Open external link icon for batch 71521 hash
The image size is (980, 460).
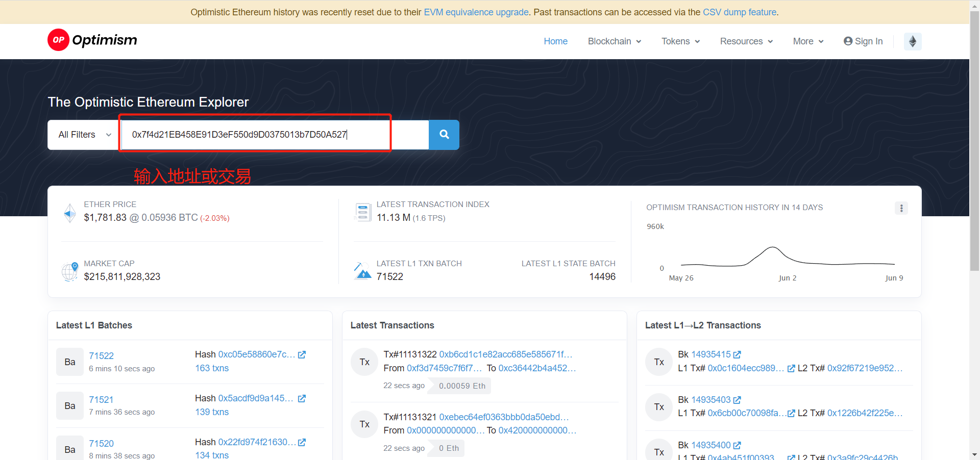coord(302,398)
